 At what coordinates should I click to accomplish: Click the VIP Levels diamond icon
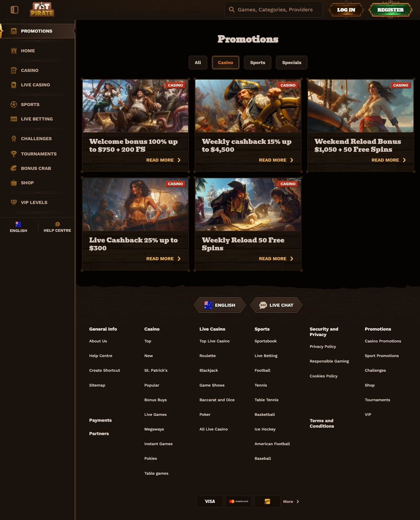click(x=14, y=202)
